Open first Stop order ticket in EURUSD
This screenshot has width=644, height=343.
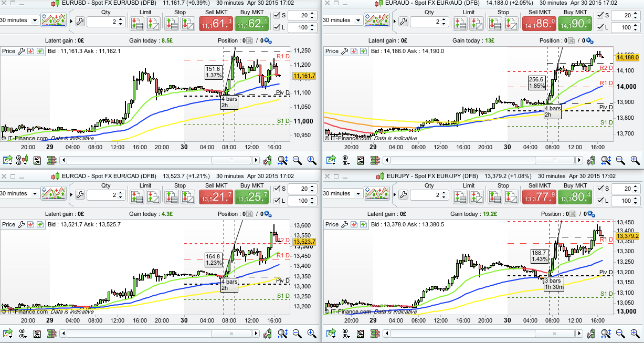171,23
